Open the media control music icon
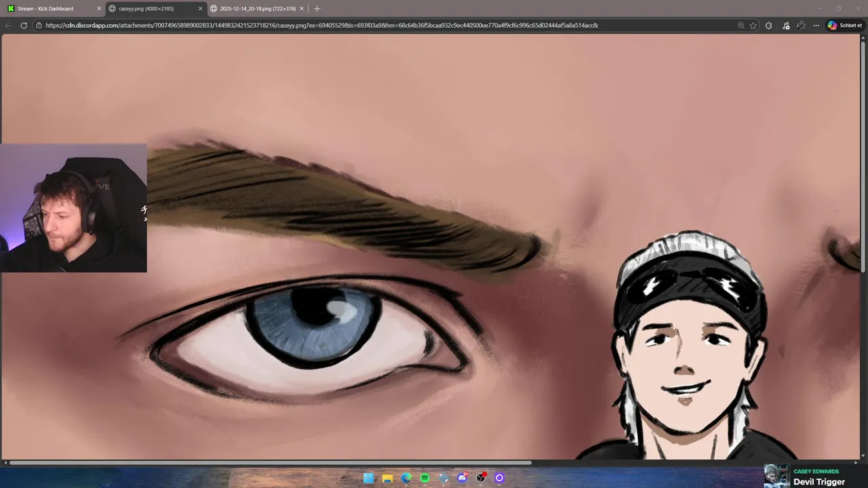The height and width of the screenshot is (488, 868). pyautogui.click(x=785, y=25)
